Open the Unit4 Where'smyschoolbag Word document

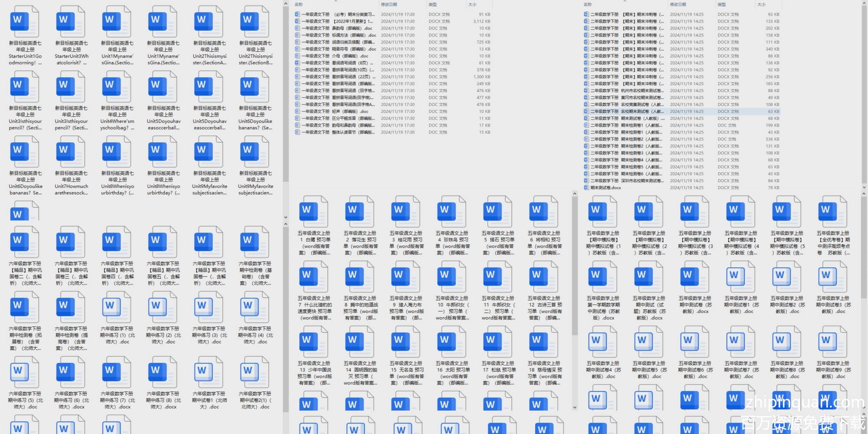point(117,87)
